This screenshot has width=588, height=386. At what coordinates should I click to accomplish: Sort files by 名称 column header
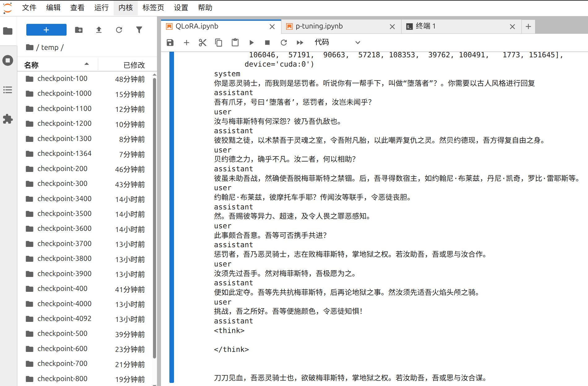click(57, 65)
